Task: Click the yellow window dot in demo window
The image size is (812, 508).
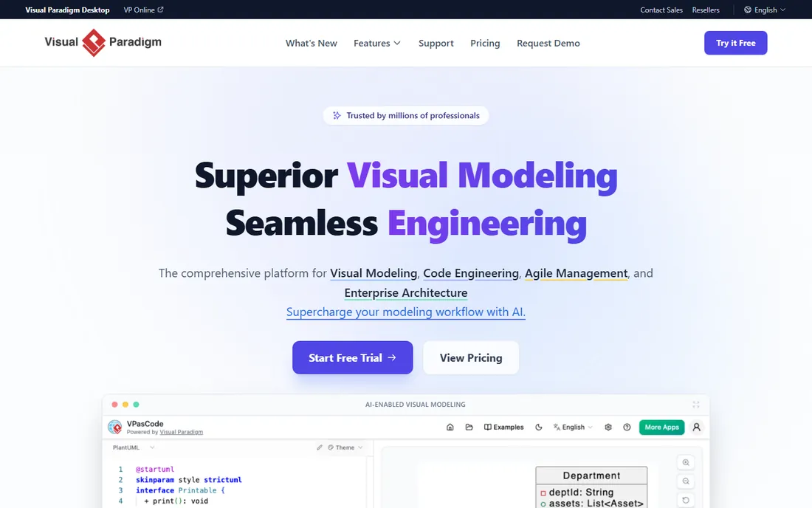Action: 125,405
